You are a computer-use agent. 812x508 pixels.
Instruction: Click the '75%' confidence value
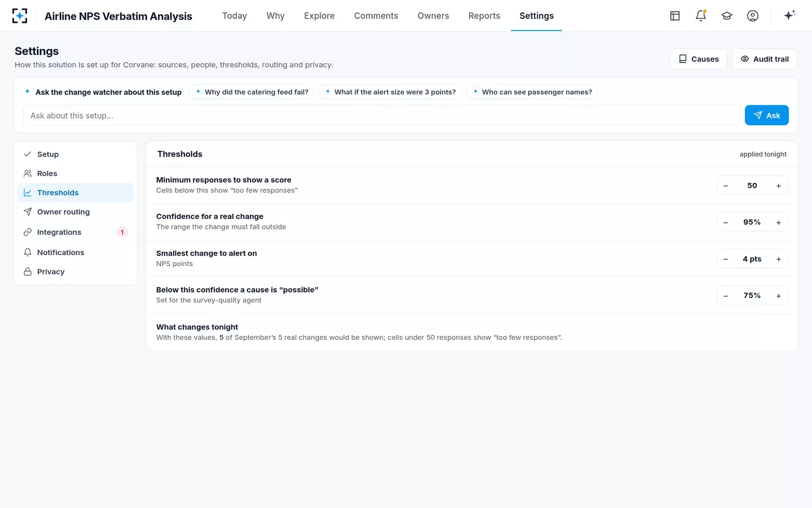(x=752, y=296)
